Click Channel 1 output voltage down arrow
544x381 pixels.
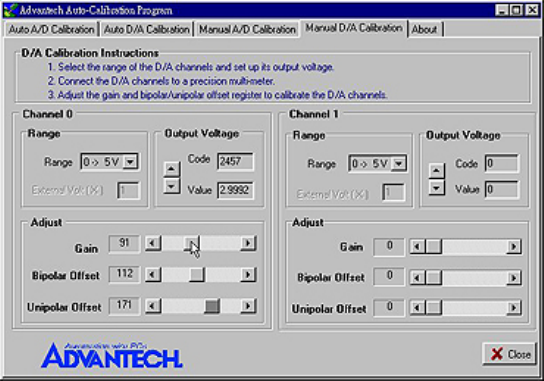pyautogui.click(x=437, y=188)
